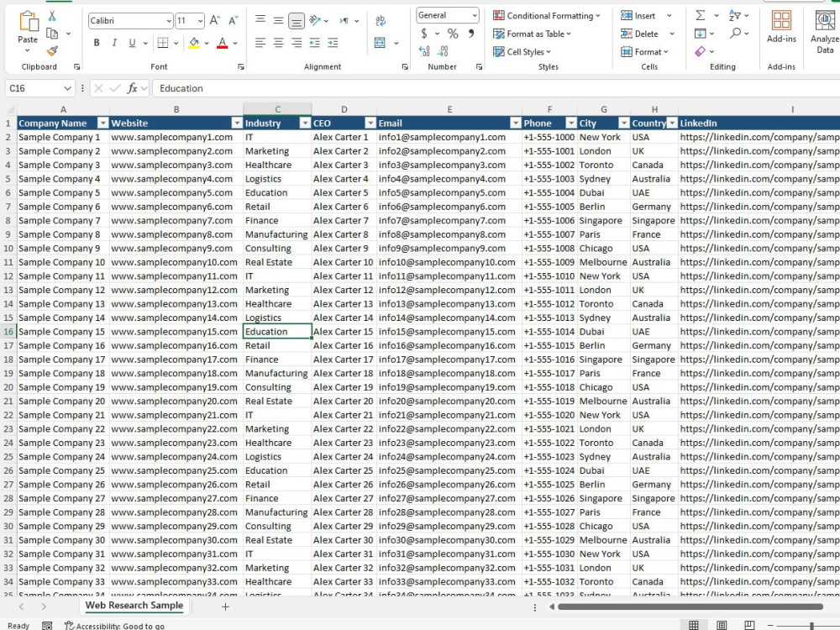Click the Delete cells button
Viewport: 840px width, 630px height.
click(639, 34)
